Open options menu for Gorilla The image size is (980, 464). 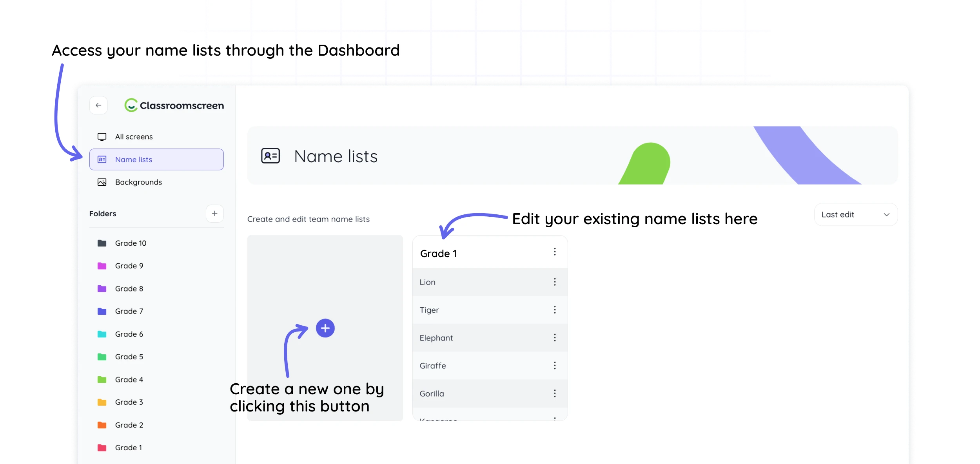555,393
